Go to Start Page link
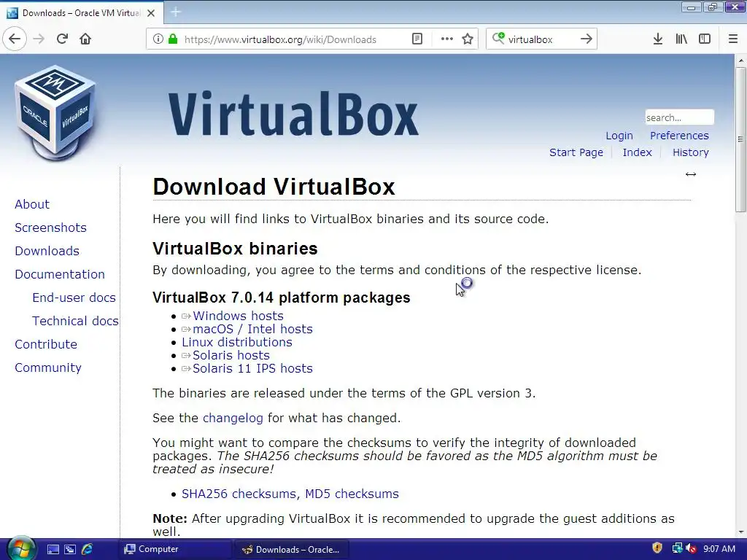 point(576,152)
